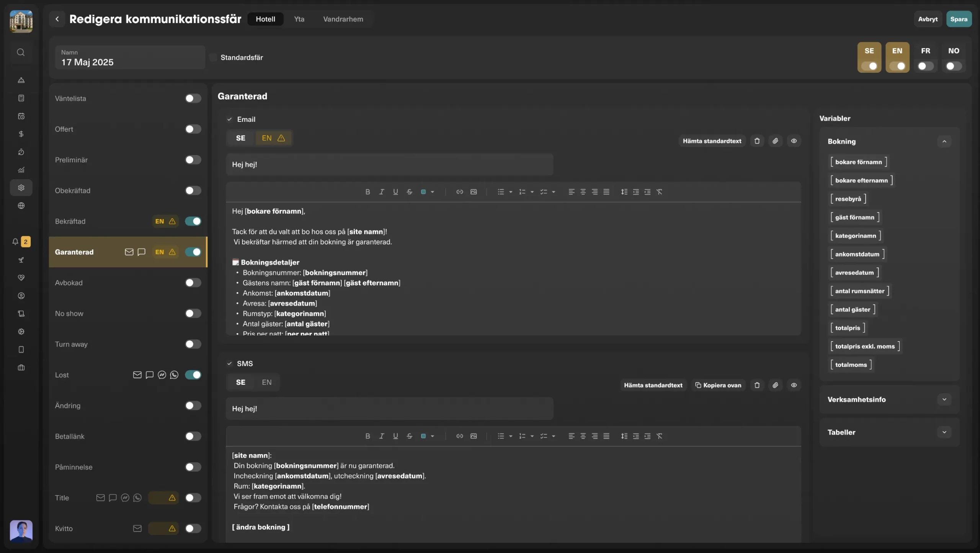Viewport: 980px width, 553px height.
Task: Enable the Väntelista toggle
Action: coord(193,98)
